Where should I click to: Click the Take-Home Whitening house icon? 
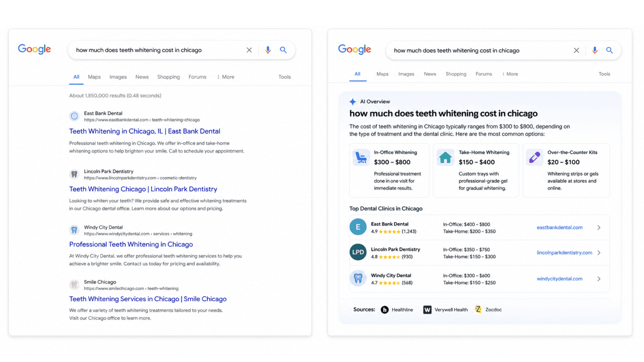click(x=445, y=158)
